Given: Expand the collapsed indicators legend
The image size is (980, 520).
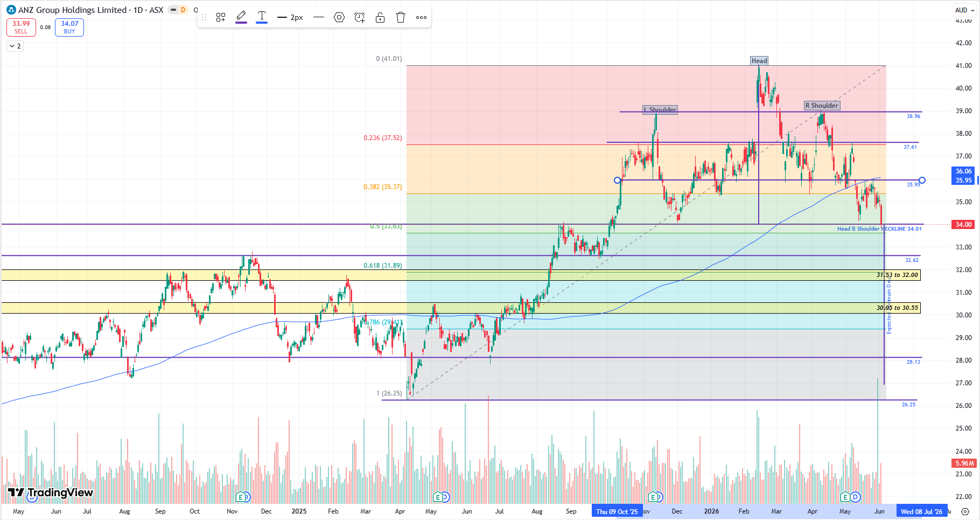Looking at the screenshot, I should pos(15,46).
